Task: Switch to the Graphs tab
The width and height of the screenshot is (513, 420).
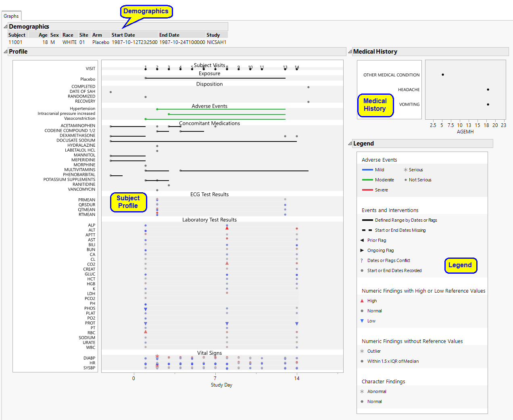Action: (x=11, y=16)
